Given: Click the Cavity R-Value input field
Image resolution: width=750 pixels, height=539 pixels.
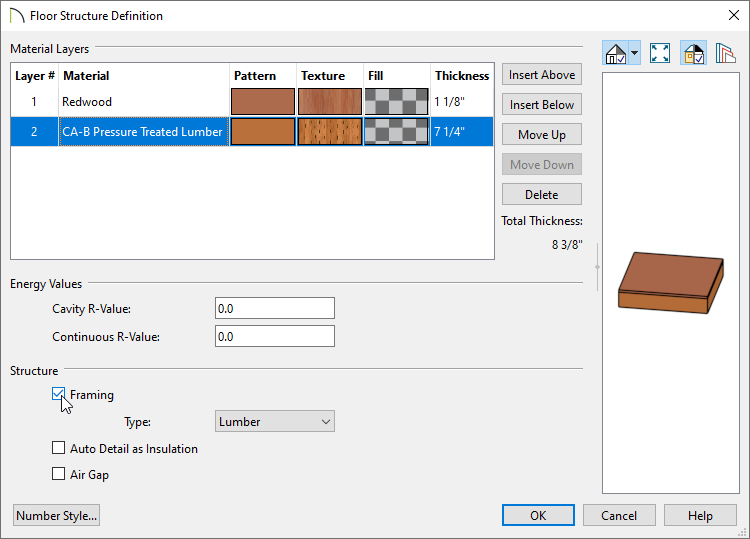Looking at the screenshot, I should click(x=275, y=308).
